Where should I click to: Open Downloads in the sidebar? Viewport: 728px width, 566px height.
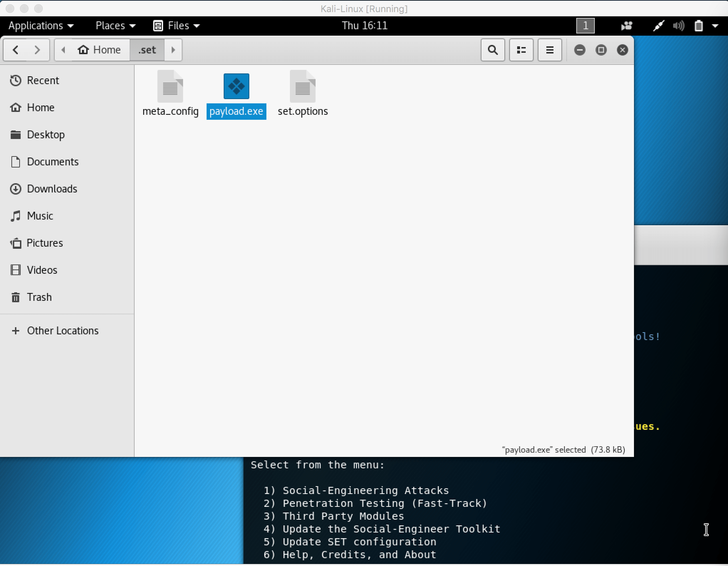click(x=52, y=189)
